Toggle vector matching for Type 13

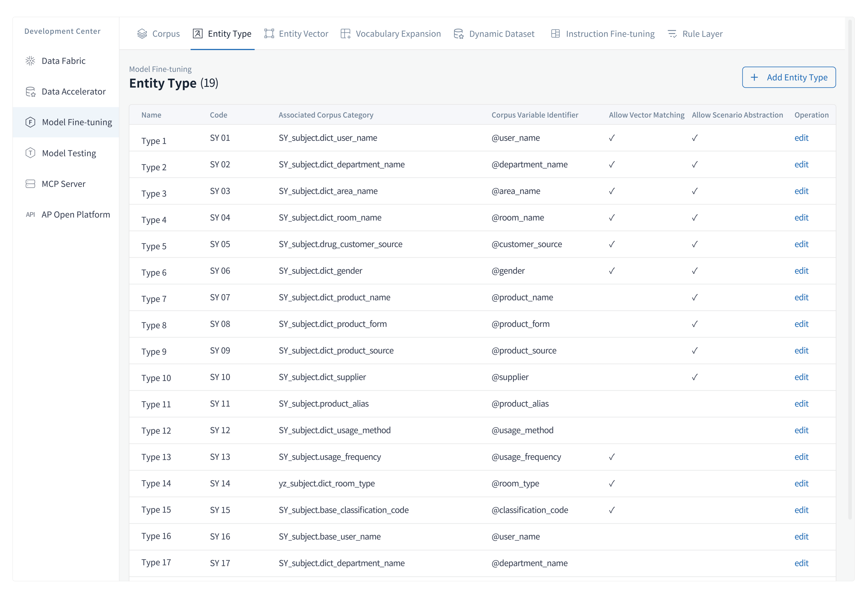611,457
